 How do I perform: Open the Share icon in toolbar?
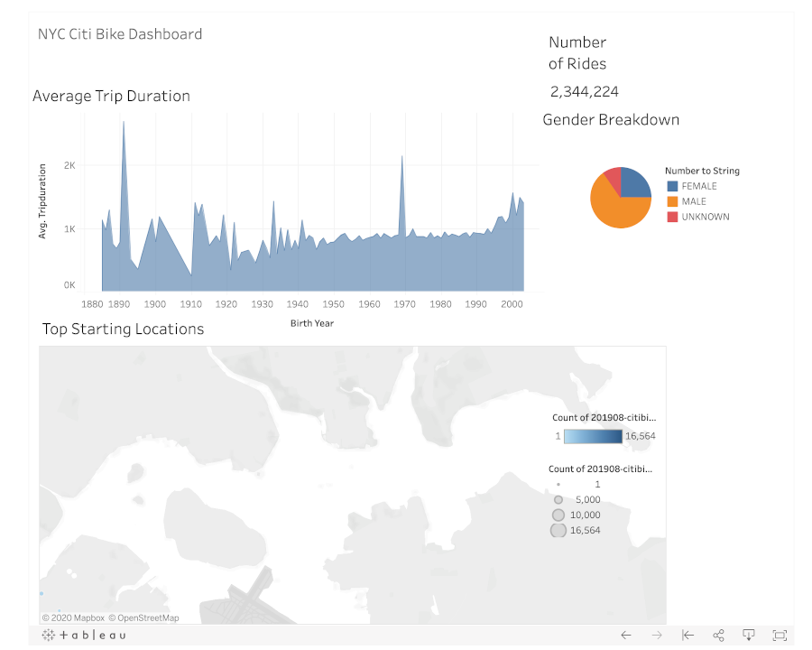(718, 636)
